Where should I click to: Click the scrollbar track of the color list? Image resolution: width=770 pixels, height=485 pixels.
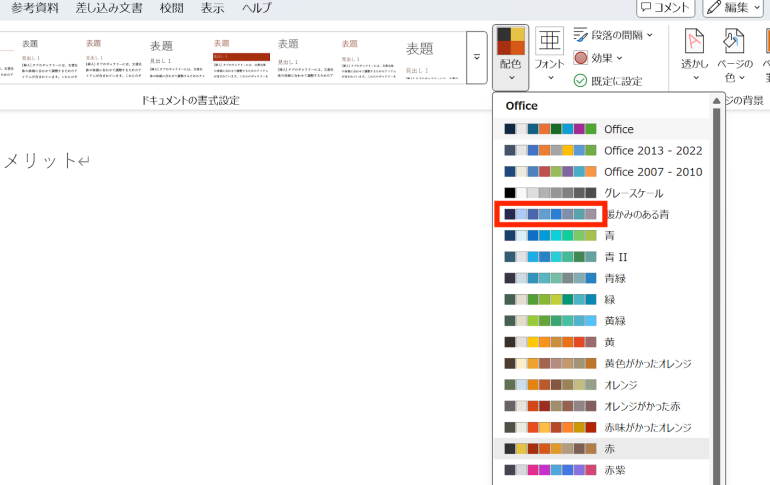click(x=716, y=295)
